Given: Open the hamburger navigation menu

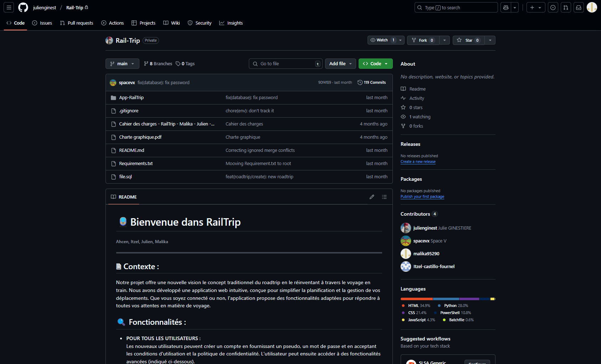Looking at the screenshot, I should coord(9,7).
